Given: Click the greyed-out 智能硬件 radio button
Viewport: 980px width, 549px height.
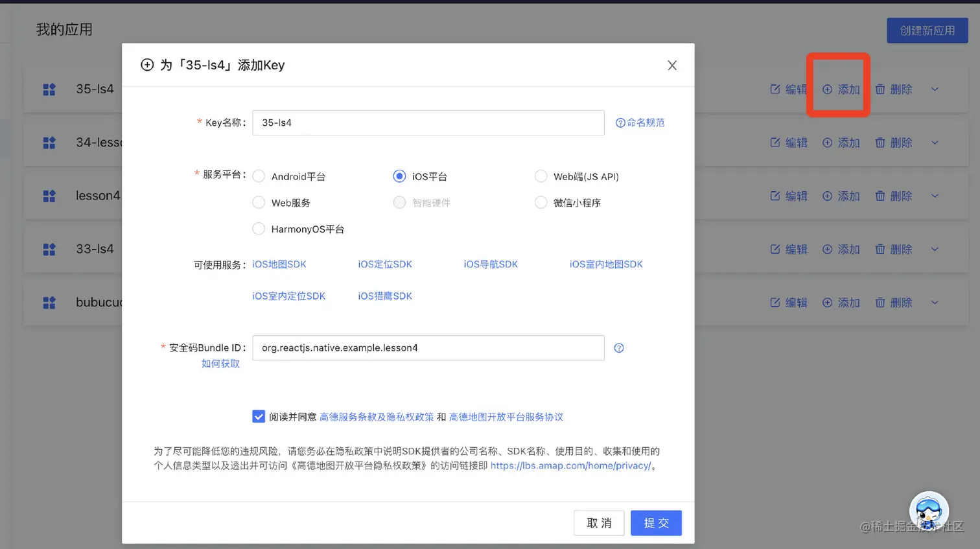Looking at the screenshot, I should 399,203.
